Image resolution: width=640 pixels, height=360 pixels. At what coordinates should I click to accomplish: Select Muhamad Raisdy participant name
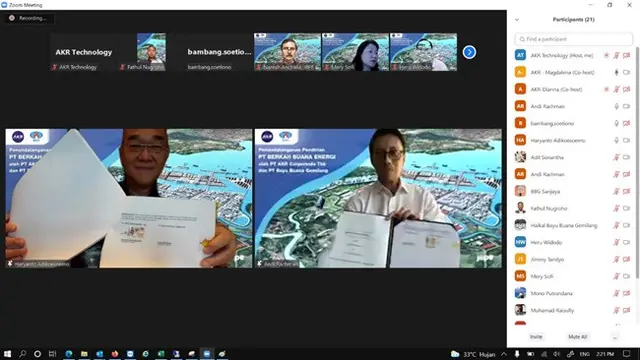[552, 310]
